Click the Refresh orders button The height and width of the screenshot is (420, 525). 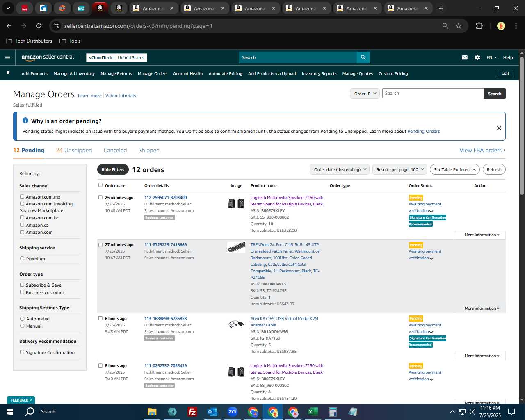(x=494, y=169)
